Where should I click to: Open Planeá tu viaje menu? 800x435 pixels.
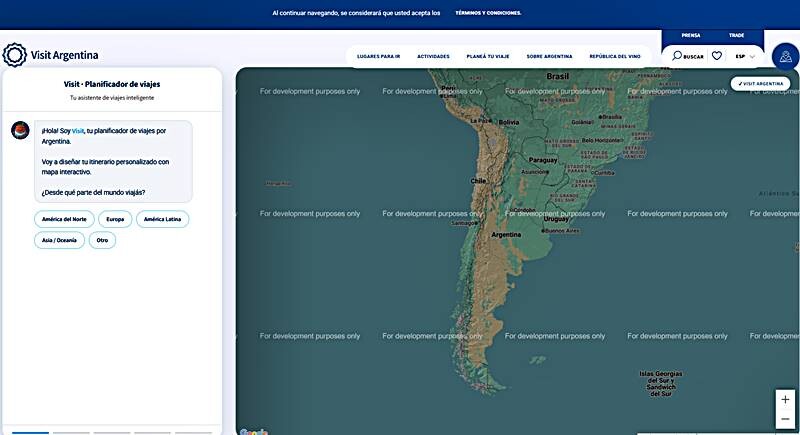(488, 57)
